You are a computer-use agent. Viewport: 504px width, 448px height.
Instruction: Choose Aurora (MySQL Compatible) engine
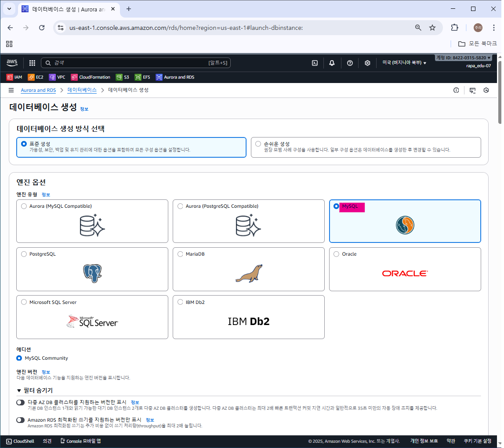pos(24,206)
